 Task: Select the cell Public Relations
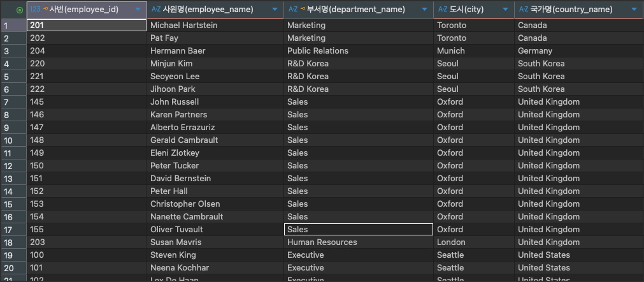click(x=359, y=51)
